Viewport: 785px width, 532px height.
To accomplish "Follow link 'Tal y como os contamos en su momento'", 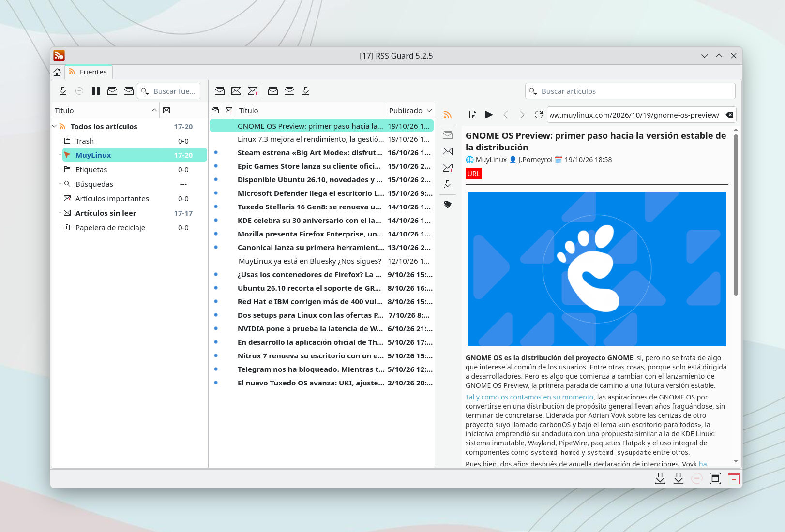I will (529, 397).
